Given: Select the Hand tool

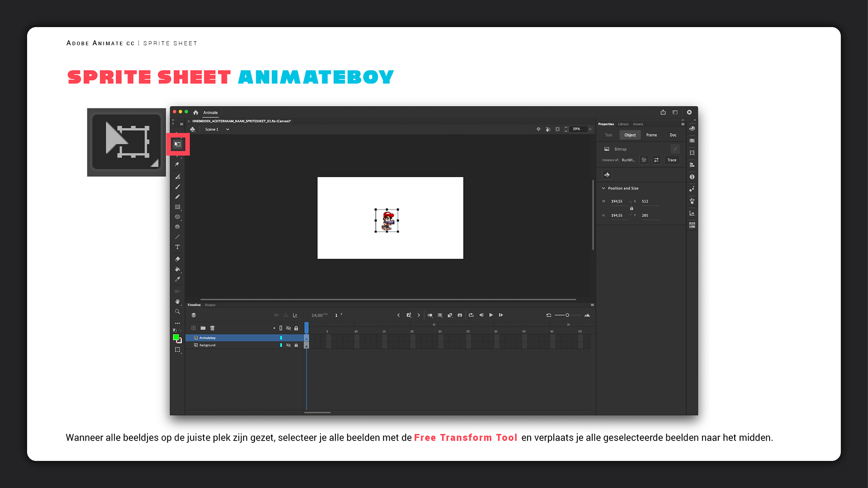Looking at the screenshot, I should pos(177,301).
